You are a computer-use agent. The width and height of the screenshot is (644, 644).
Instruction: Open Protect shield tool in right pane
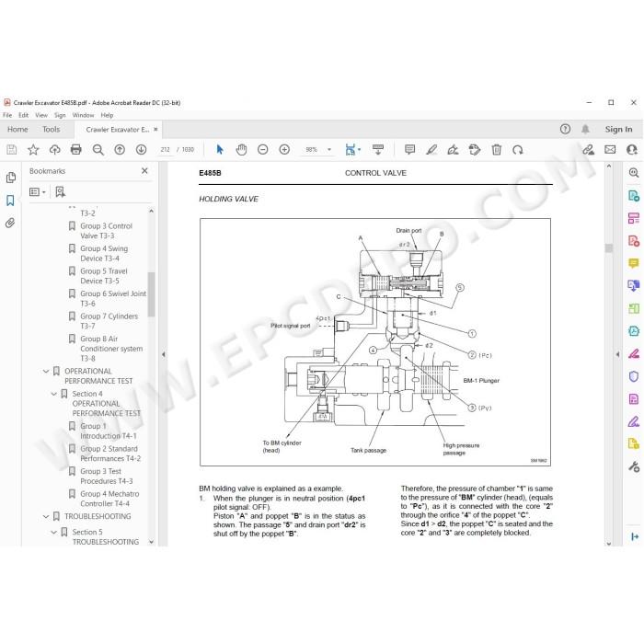pyautogui.click(x=634, y=376)
